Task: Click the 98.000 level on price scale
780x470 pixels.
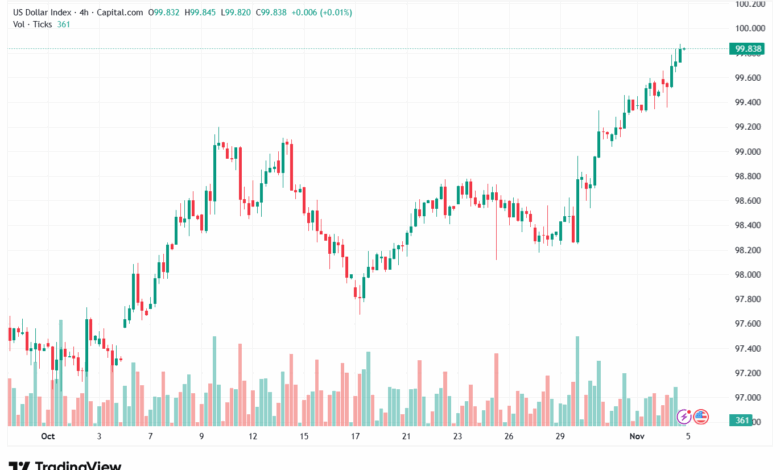Action: coord(749,275)
